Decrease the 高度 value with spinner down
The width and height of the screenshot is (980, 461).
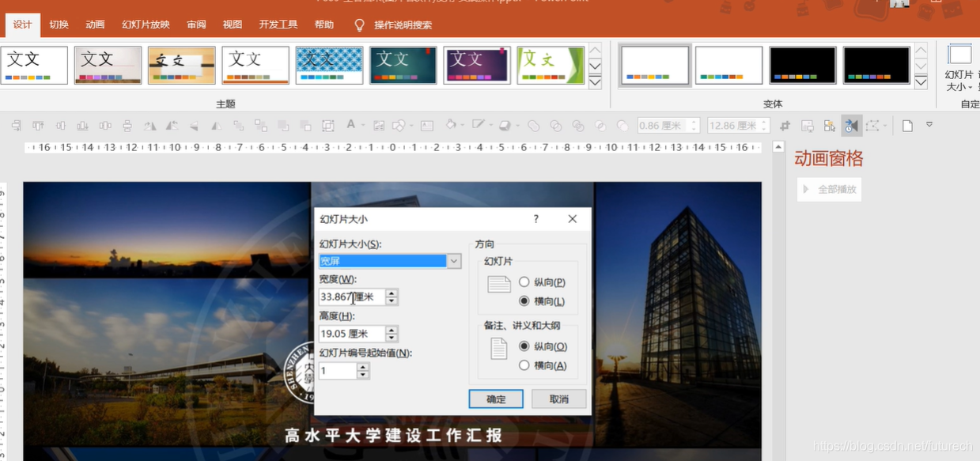click(x=392, y=338)
